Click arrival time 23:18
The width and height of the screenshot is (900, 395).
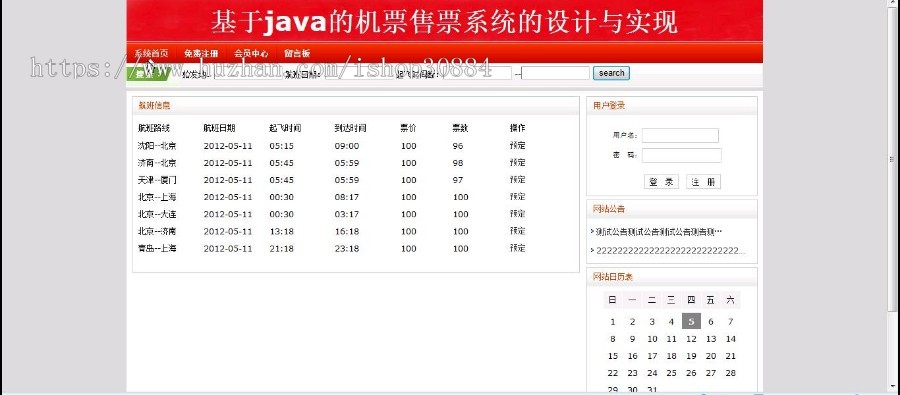[347, 249]
